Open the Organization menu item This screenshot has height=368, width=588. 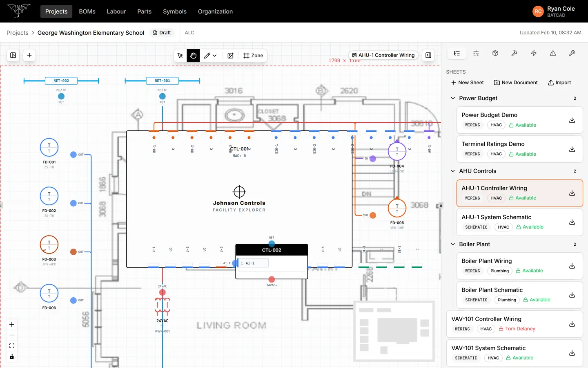tap(215, 11)
